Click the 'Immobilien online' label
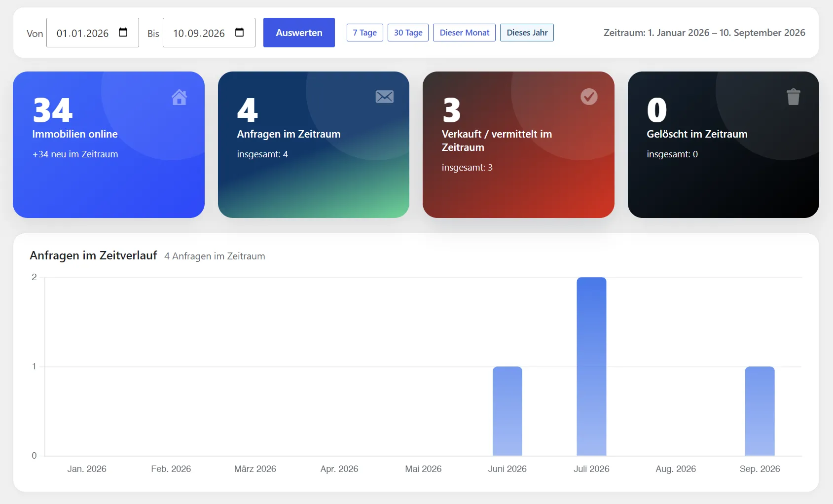 (x=75, y=134)
